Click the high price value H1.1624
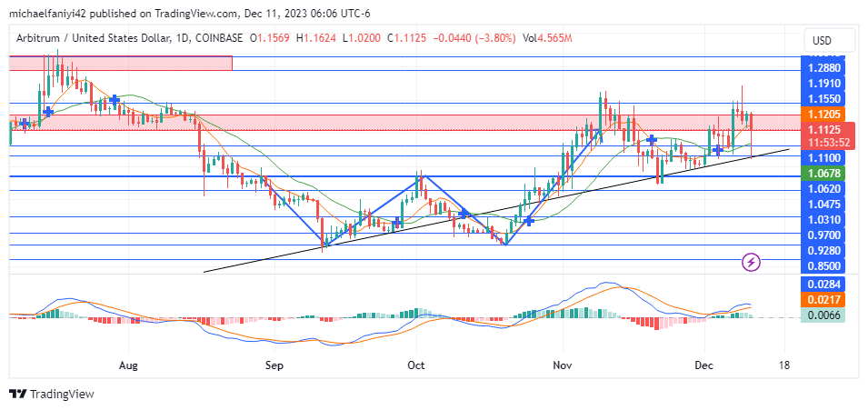 click(x=315, y=37)
